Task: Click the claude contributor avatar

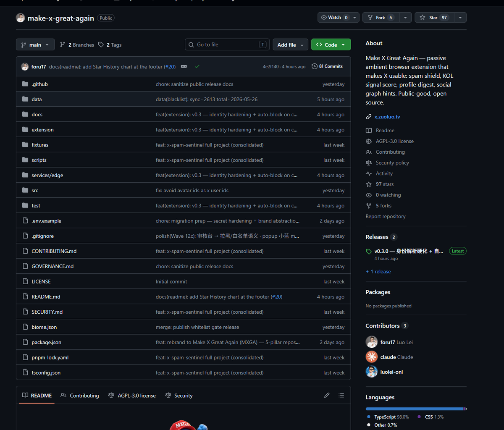Action: [372, 357]
